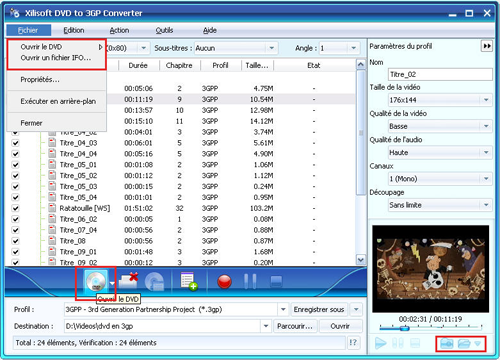Uncheck the Titre_05_02 checkbox

(x=15, y=176)
